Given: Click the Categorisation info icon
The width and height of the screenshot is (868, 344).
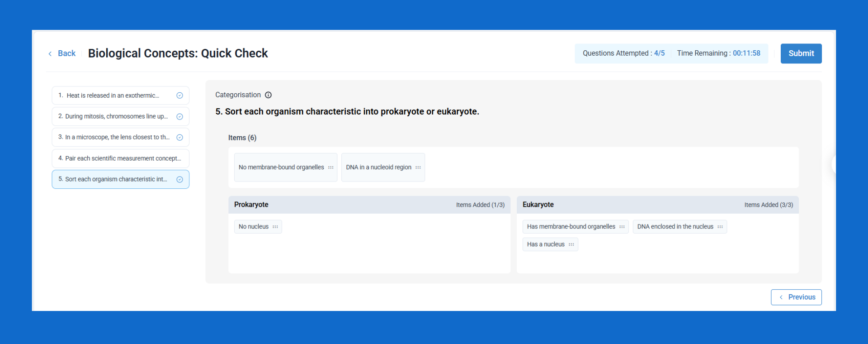Looking at the screenshot, I should (x=268, y=95).
